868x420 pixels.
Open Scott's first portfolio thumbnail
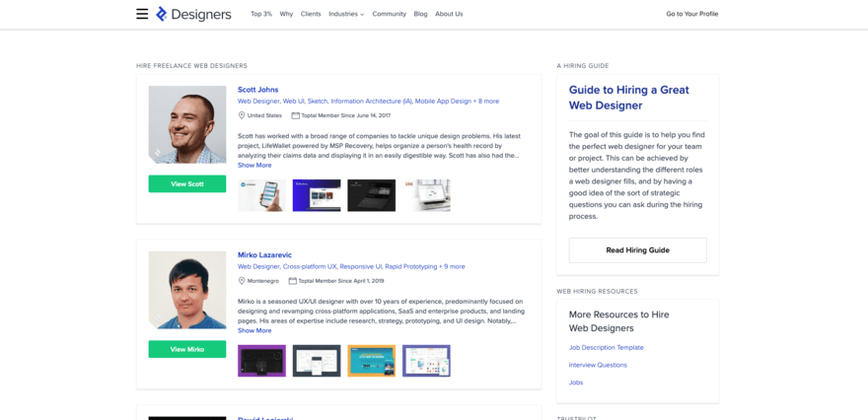261,195
